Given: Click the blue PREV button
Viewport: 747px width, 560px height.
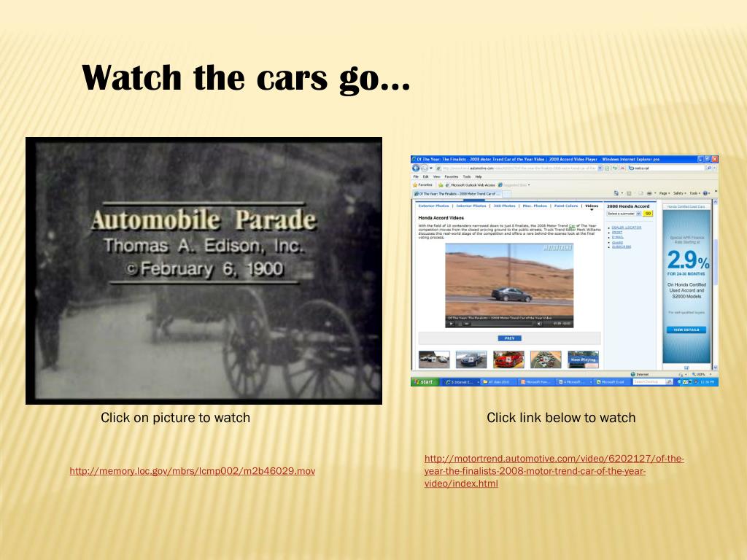Looking at the screenshot, I should point(509,338).
